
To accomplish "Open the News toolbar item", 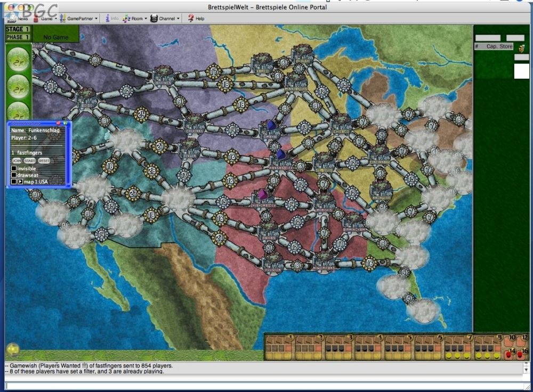I will (18, 18).
